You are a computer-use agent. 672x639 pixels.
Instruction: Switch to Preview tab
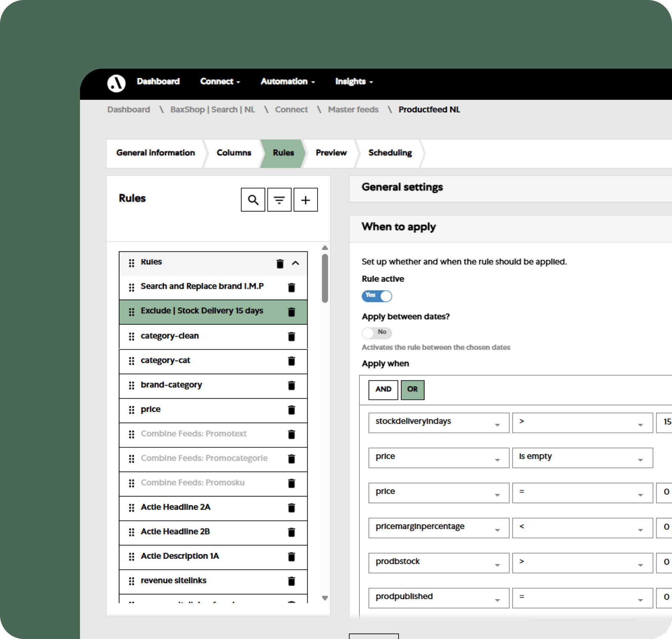331,153
